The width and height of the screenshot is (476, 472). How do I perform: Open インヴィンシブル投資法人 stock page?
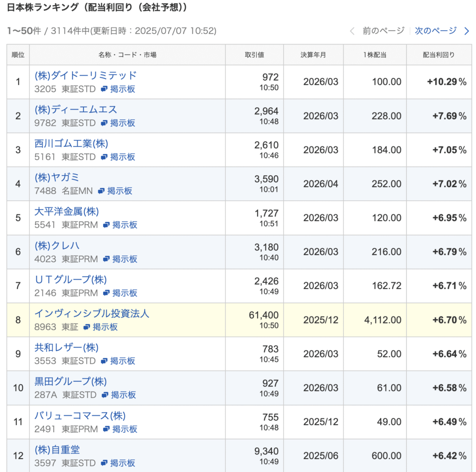92,314
